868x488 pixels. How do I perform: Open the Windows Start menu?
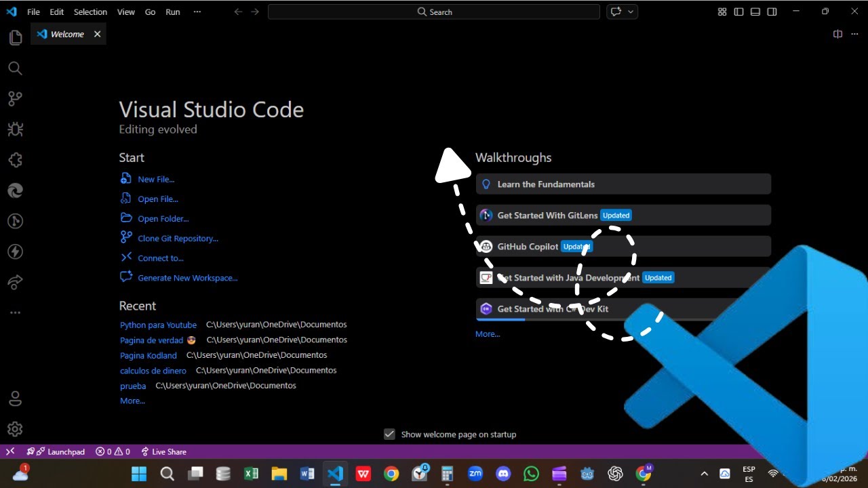[x=139, y=474]
